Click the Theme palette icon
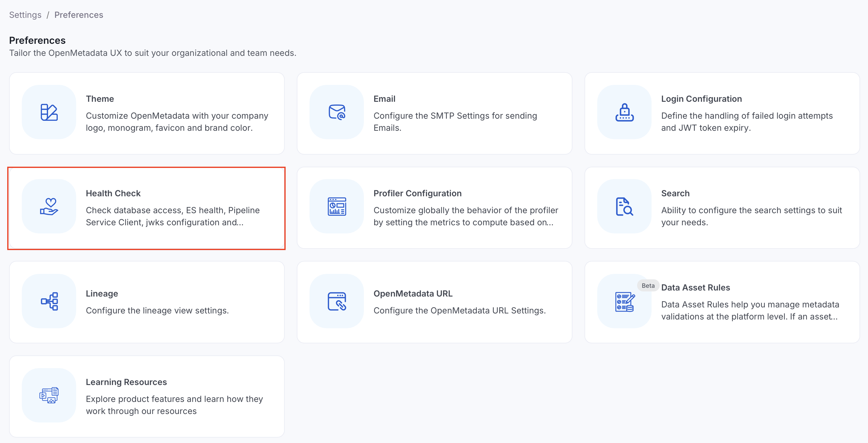 click(49, 112)
